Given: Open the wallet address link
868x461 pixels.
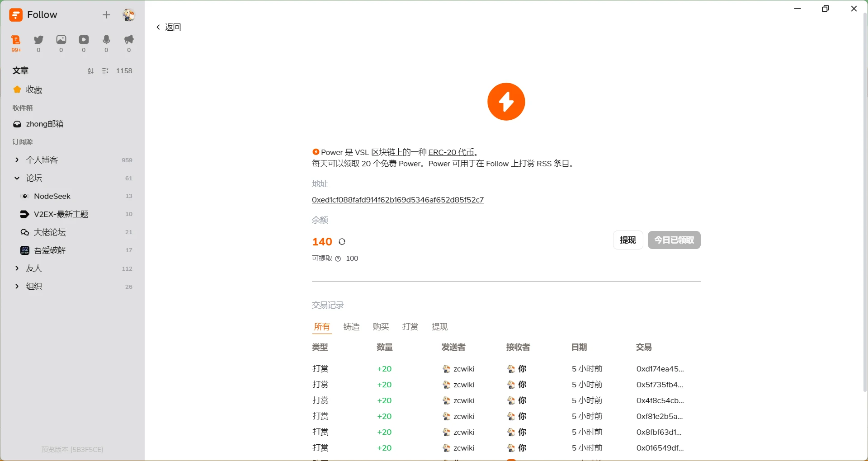Looking at the screenshot, I should point(397,200).
